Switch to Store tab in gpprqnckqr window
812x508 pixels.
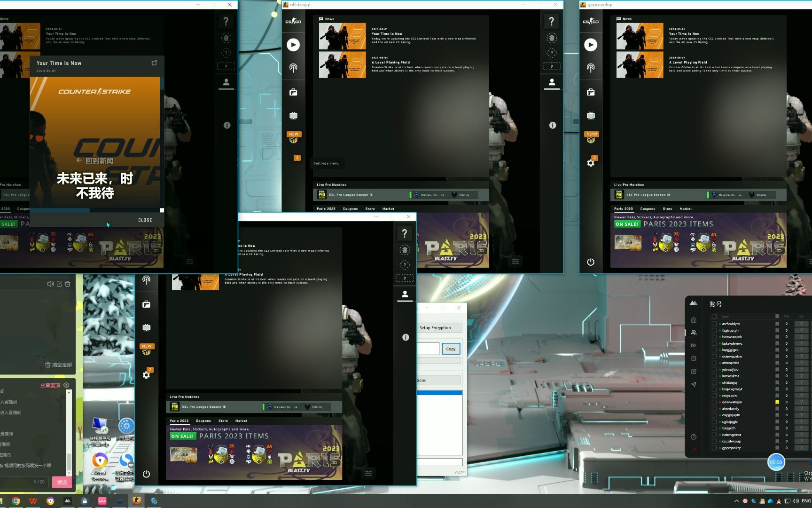coord(667,208)
